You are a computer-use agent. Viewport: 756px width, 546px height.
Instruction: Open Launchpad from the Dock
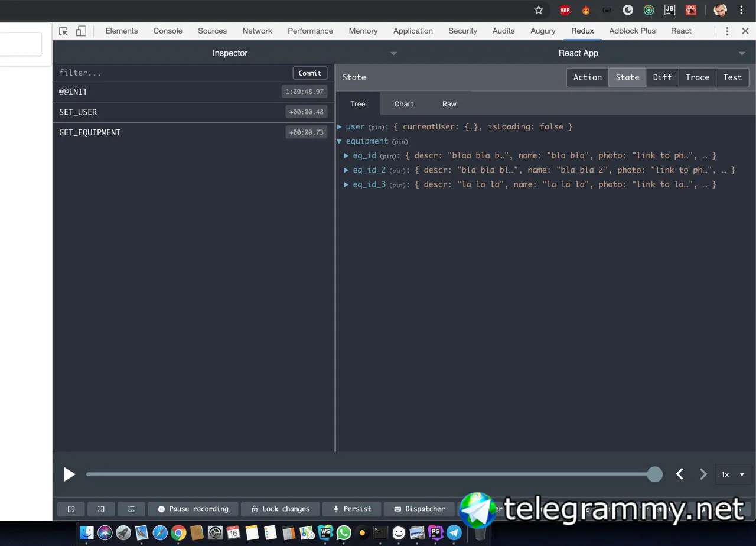pos(123,532)
